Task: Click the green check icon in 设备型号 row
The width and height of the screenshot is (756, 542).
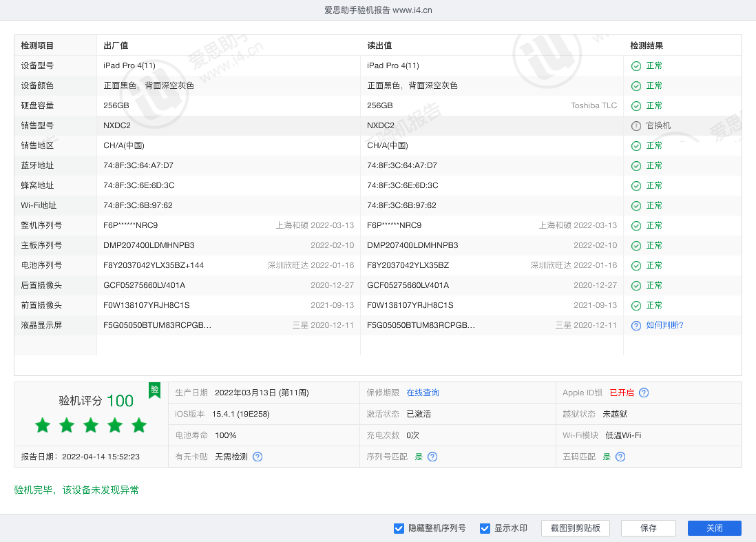Action: pyautogui.click(x=636, y=66)
